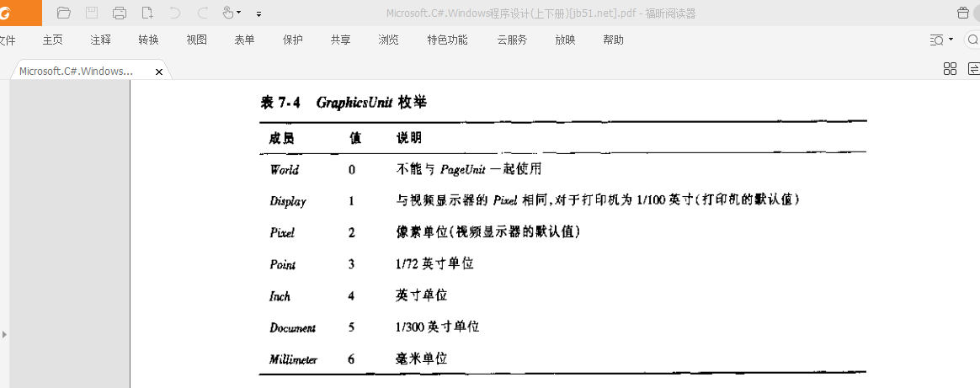Screen dimensions: 980x388
Task: Click the magnifier search field
Action: pyautogui.click(x=972, y=40)
